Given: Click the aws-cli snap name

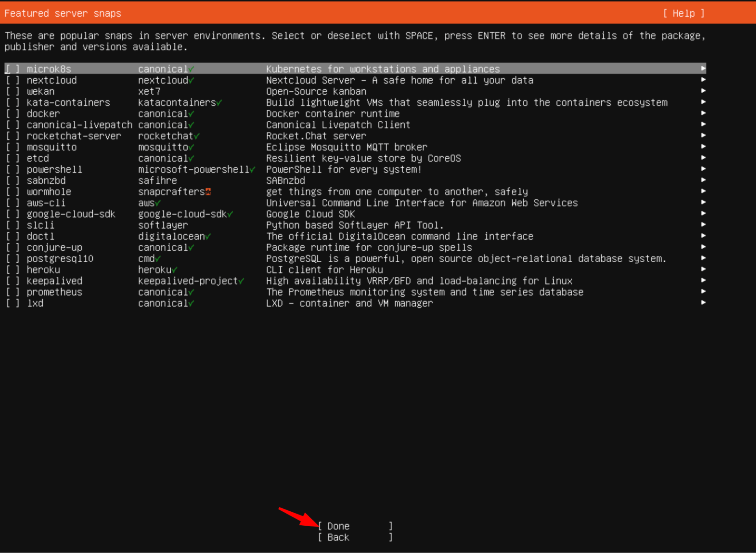Looking at the screenshot, I should (46, 203).
